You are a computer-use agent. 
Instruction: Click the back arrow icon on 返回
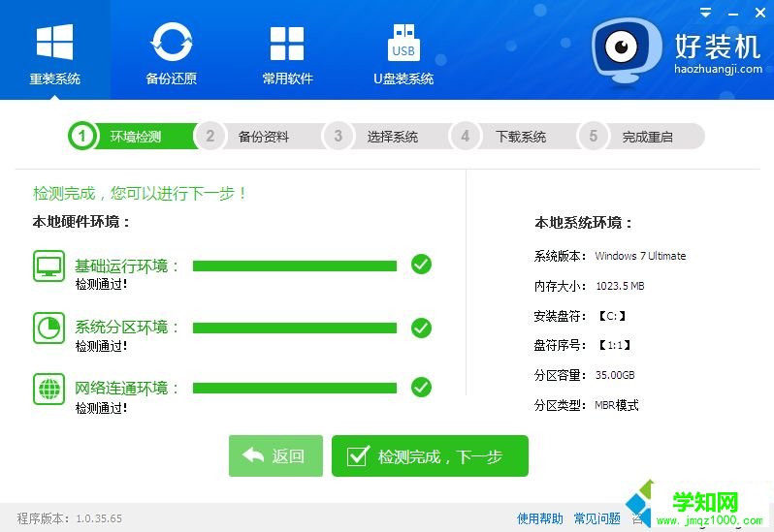tap(253, 455)
